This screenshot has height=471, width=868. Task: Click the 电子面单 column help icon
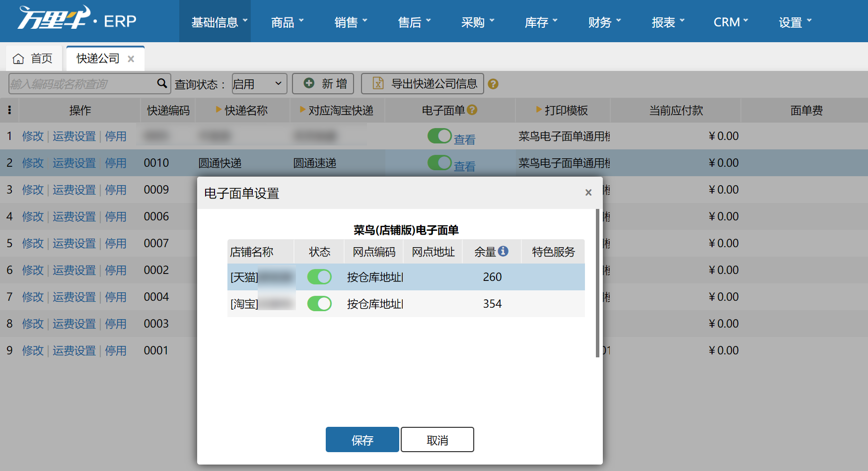(472, 110)
